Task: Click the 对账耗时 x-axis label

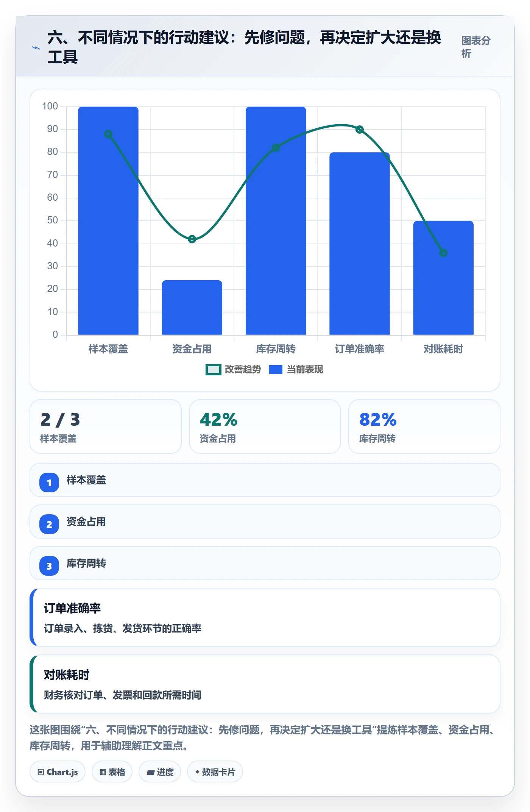Action: tap(443, 349)
